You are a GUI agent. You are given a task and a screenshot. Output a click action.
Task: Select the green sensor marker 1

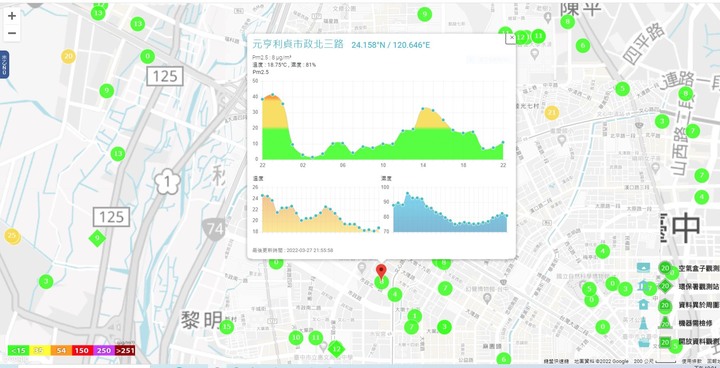tap(414, 316)
